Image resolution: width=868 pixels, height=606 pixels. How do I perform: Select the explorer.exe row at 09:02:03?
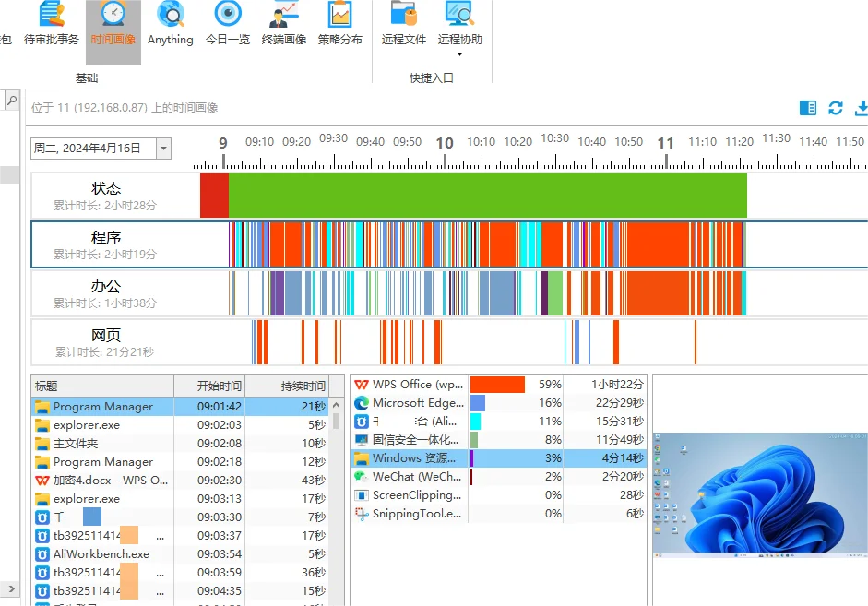(x=181, y=425)
